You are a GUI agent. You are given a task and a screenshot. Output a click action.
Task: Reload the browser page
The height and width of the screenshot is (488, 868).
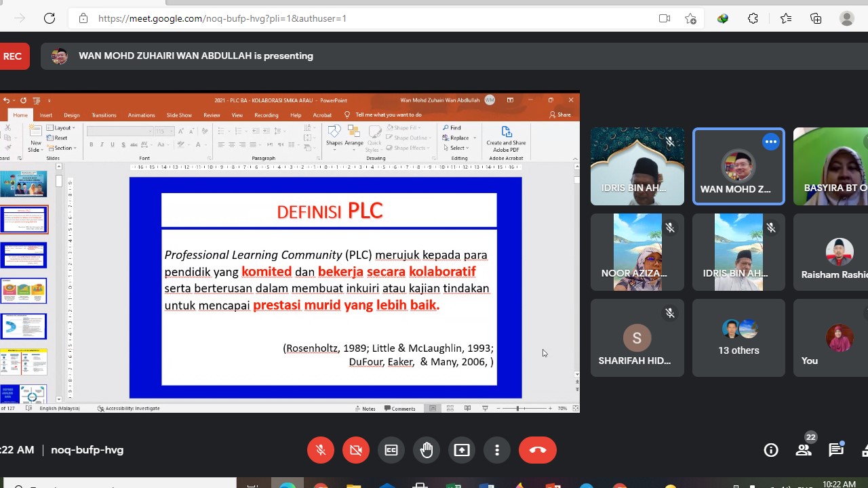click(50, 18)
